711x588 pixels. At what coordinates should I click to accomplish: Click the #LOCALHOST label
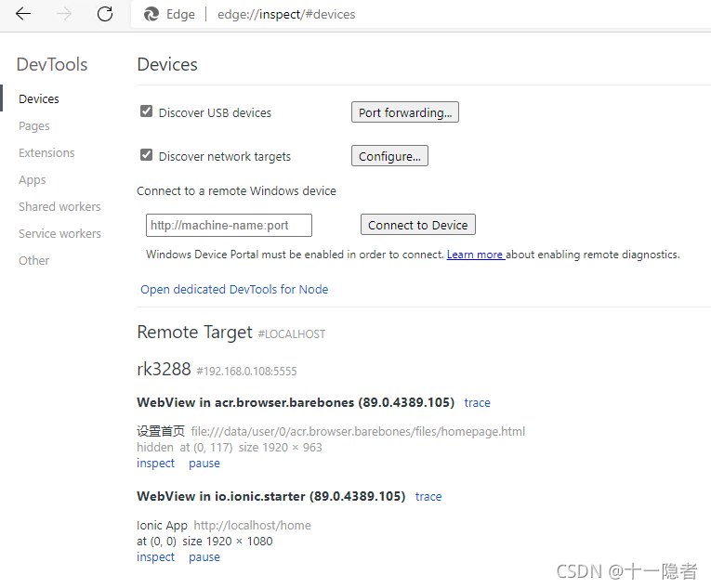pyautogui.click(x=292, y=334)
